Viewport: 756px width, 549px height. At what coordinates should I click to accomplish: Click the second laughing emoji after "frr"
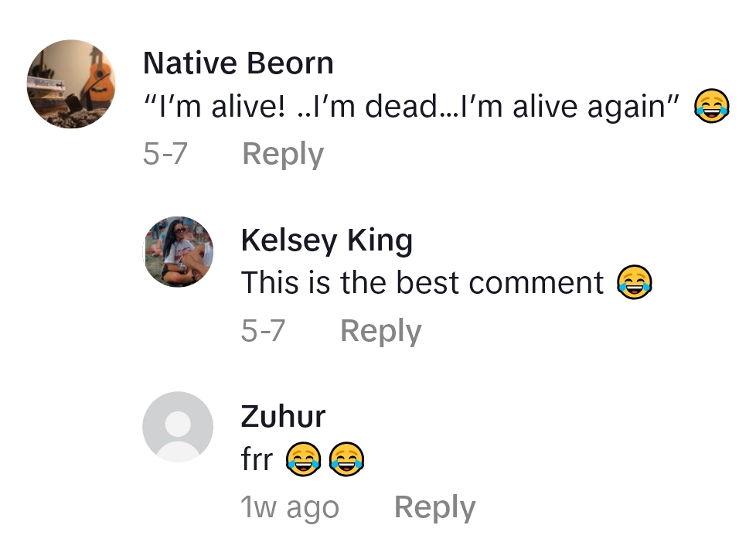[x=346, y=461]
